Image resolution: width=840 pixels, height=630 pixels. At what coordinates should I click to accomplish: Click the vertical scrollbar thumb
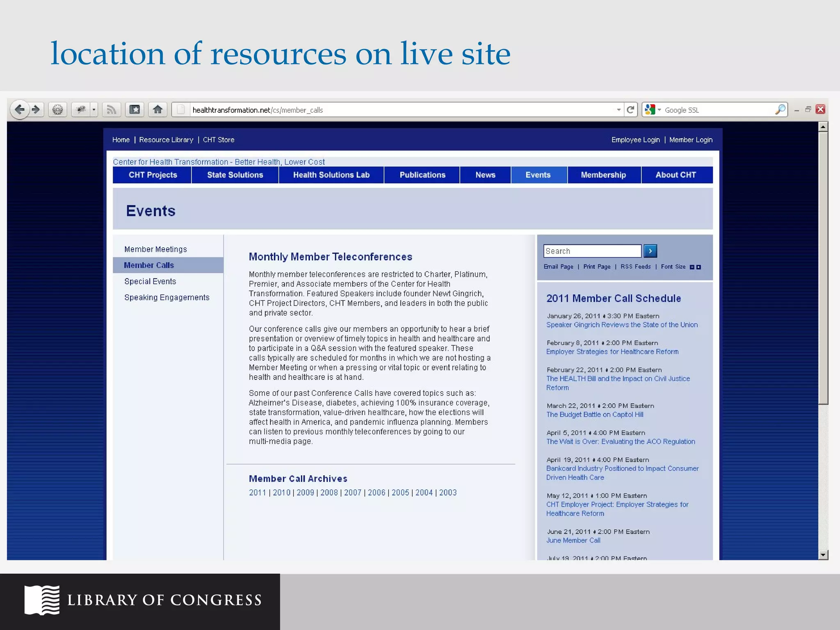(823, 268)
